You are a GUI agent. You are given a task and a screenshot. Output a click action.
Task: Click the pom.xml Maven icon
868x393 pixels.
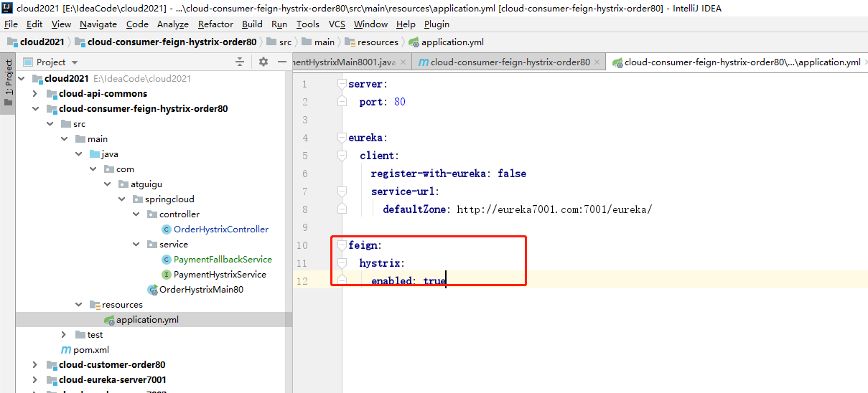66,350
